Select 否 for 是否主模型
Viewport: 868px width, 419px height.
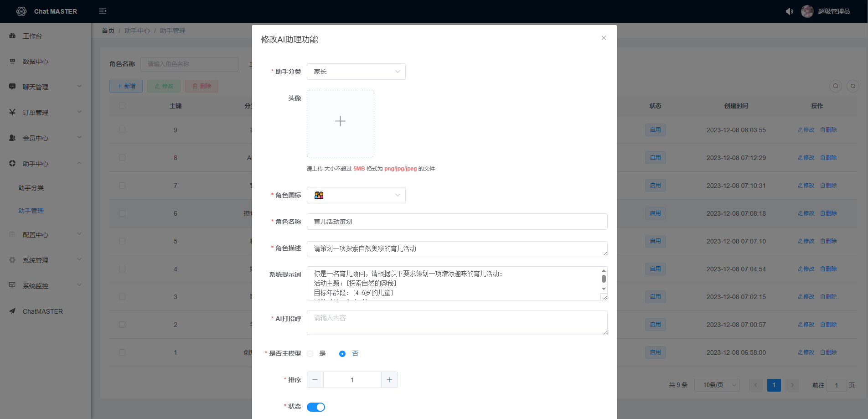point(342,354)
